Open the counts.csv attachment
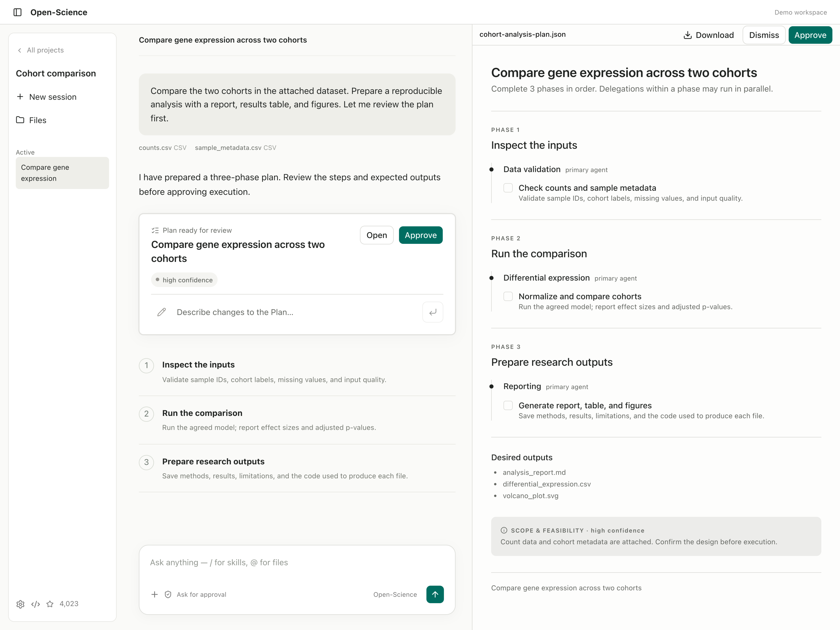Viewport: 840px width, 630px height. click(x=163, y=148)
